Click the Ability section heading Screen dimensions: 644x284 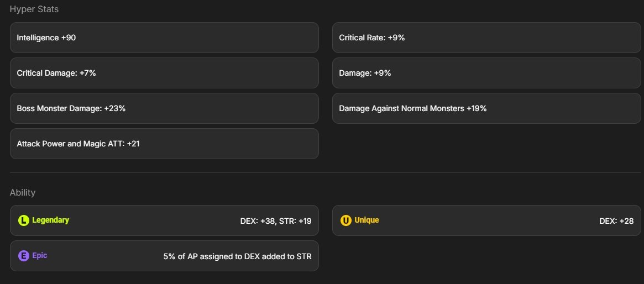point(23,192)
